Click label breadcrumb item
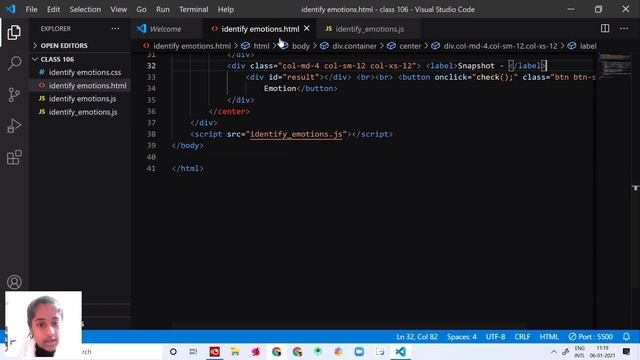 point(588,46)
